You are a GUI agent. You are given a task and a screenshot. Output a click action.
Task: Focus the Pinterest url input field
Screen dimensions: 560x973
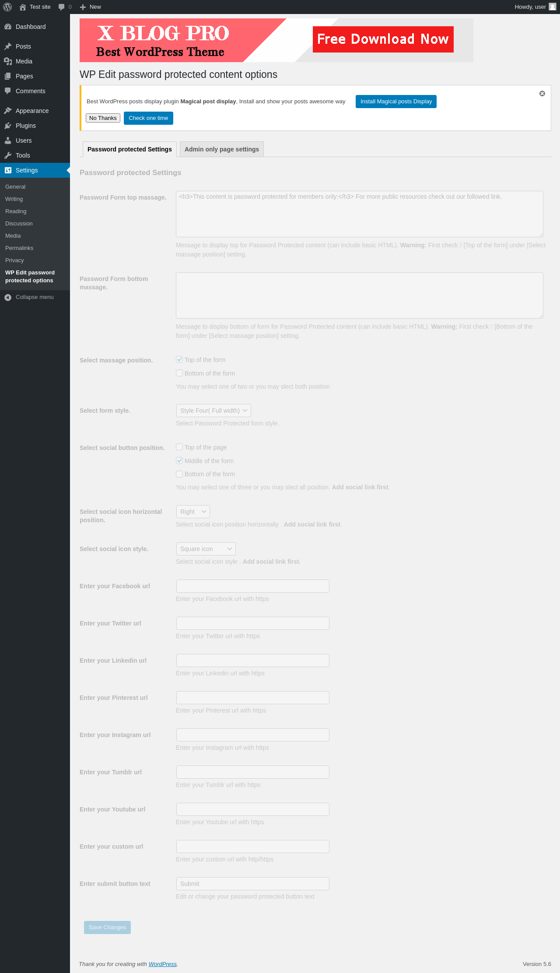tap(253, 698)
